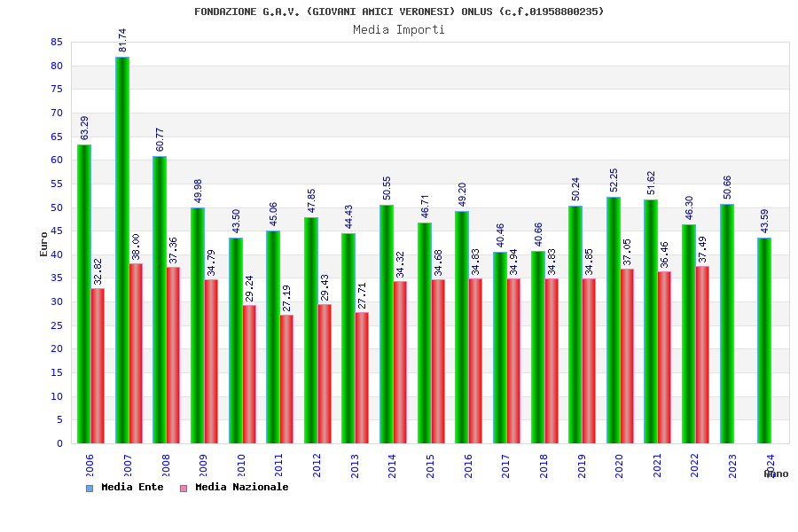Click the 2023 year label on the x-axis
798x532 pixels.
(732, 465)
